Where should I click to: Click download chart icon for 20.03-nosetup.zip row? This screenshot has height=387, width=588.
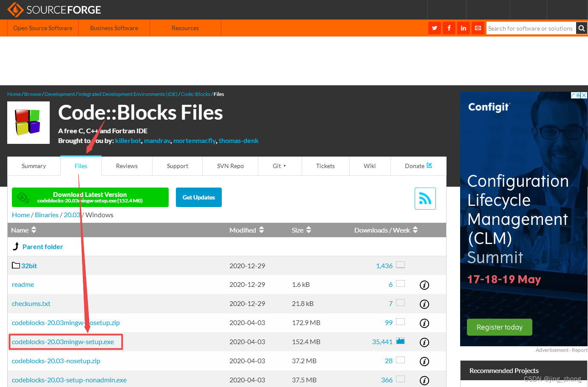400,360
